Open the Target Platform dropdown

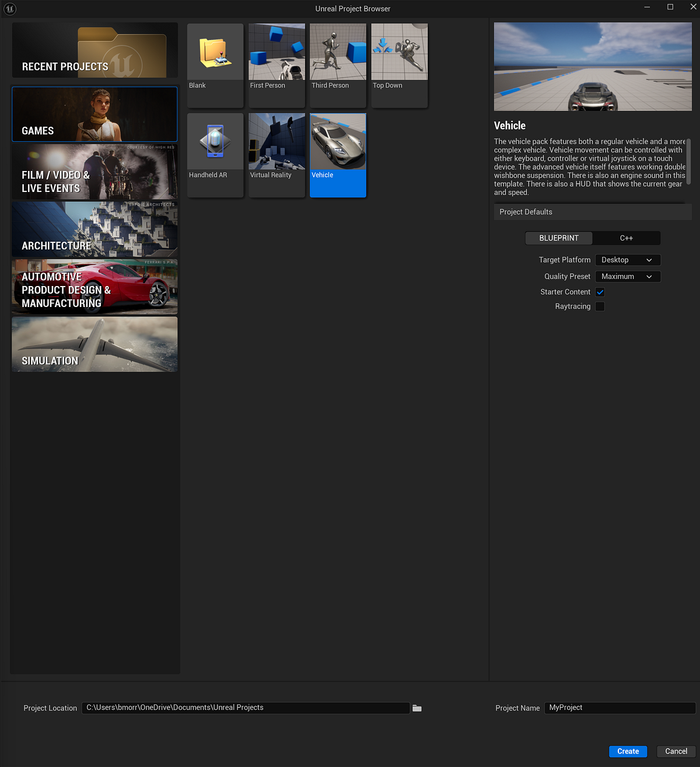[x=628, y=260]
